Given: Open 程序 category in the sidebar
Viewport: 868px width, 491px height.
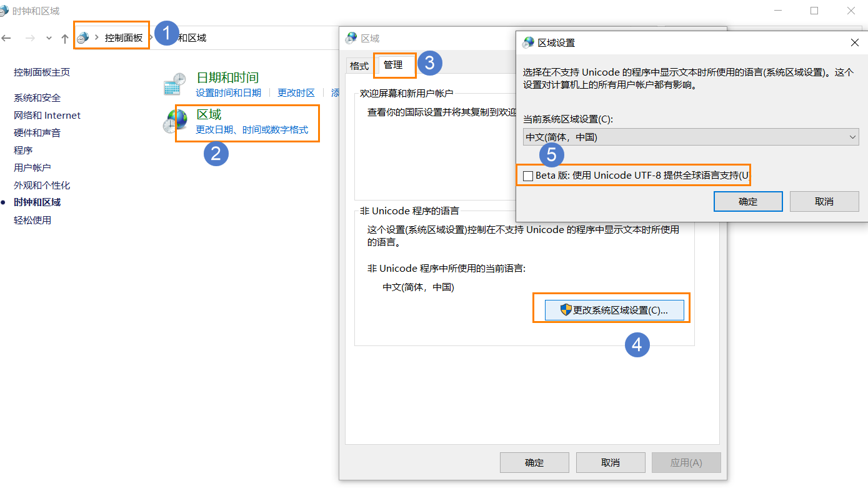Looking at the screenshot, I should click(x=23, y=151).
